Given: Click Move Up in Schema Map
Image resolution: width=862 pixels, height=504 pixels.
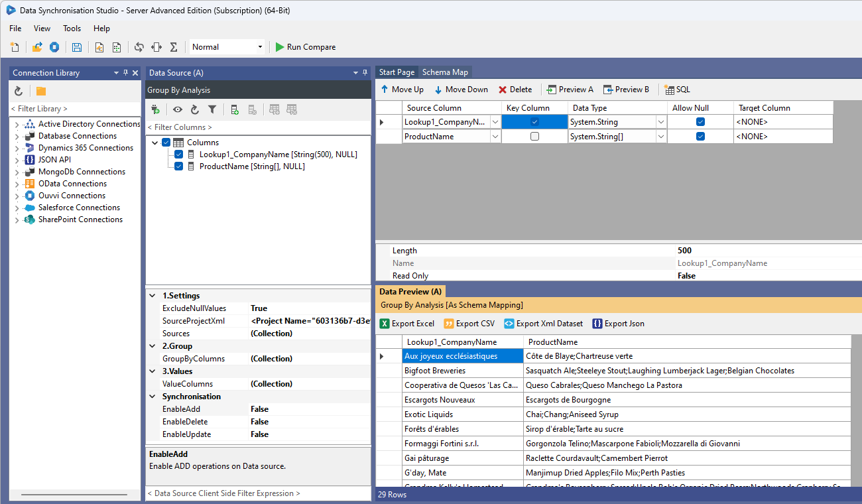Looking at the screenshot, I should 402,90.
